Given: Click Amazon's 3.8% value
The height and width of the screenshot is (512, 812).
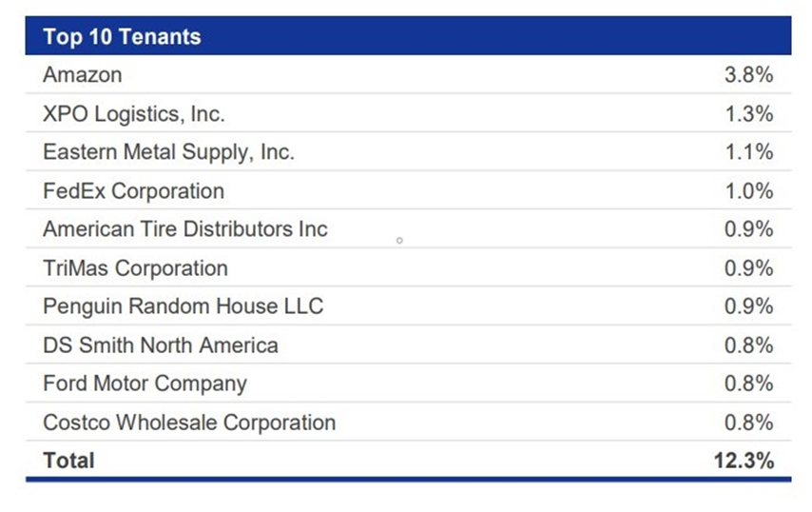Looking at the screenshot, I should point(749,75).
